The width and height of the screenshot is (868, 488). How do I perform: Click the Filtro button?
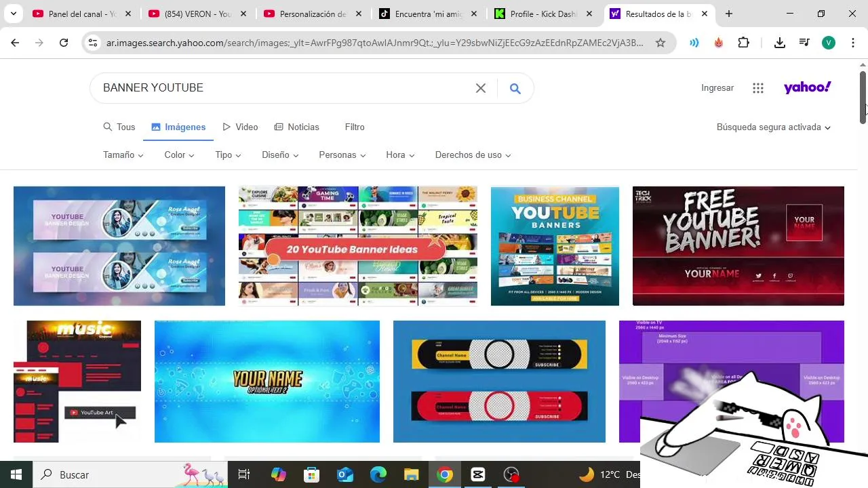[355, 127]
